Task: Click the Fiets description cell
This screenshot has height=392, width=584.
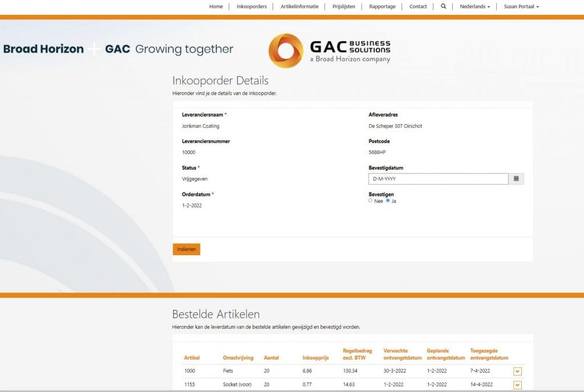Action: coord(228,371)
